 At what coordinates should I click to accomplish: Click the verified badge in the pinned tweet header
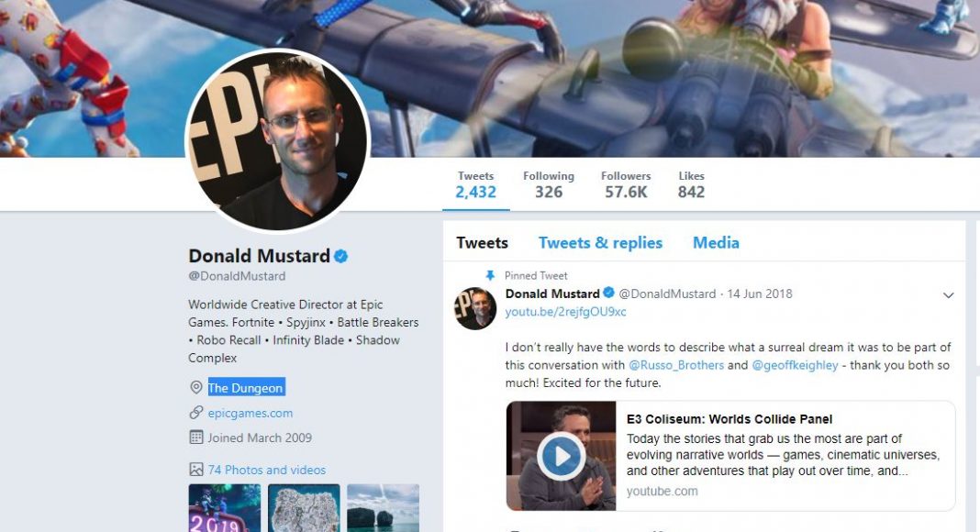point(608,293)
